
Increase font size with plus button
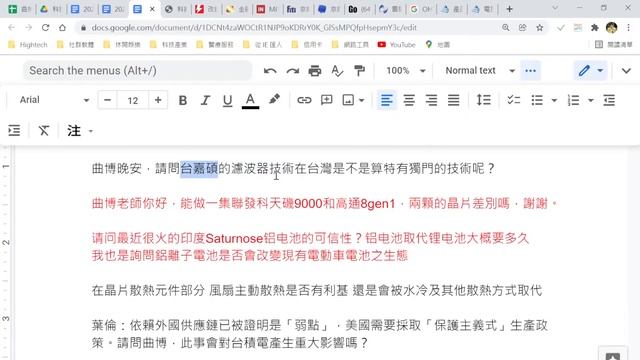pos(158,100)
